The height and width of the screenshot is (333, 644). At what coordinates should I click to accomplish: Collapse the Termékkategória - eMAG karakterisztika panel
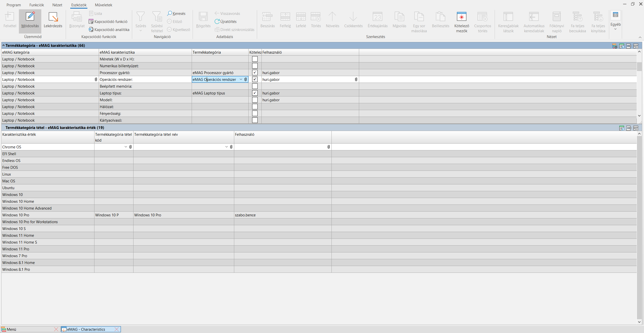[x=4, y=45]
